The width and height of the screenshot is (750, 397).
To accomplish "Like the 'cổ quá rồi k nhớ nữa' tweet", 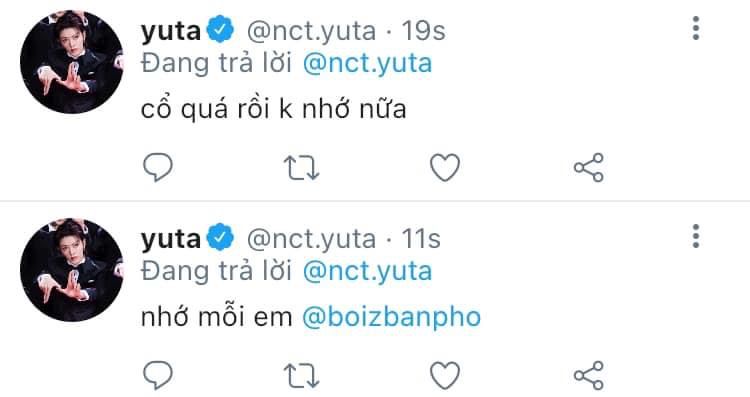I will (445, 167).
